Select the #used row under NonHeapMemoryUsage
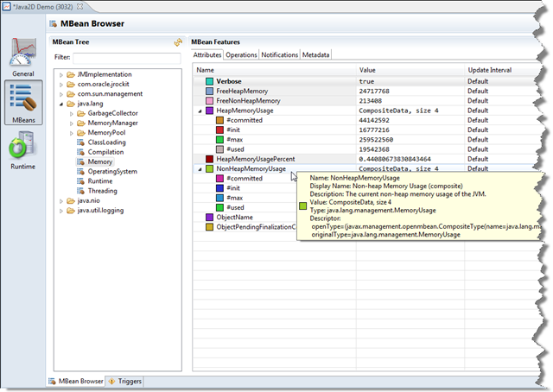The width and height of the screenshot is (553, 392). click(x=245, y=207)
